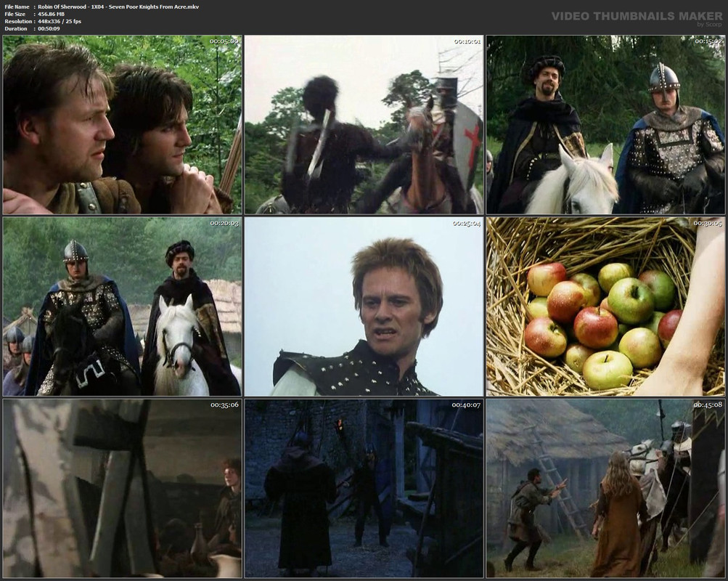The width and height of the screenshot is (728, 581).
Task: Select the thumbnail stamped 00:05:00
Action: point(123,125)
